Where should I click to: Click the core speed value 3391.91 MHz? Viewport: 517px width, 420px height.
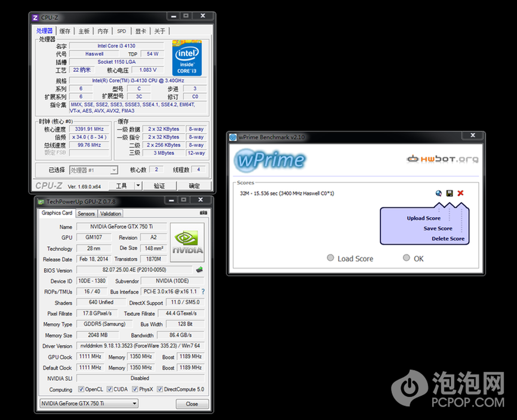tap(89, 129)
